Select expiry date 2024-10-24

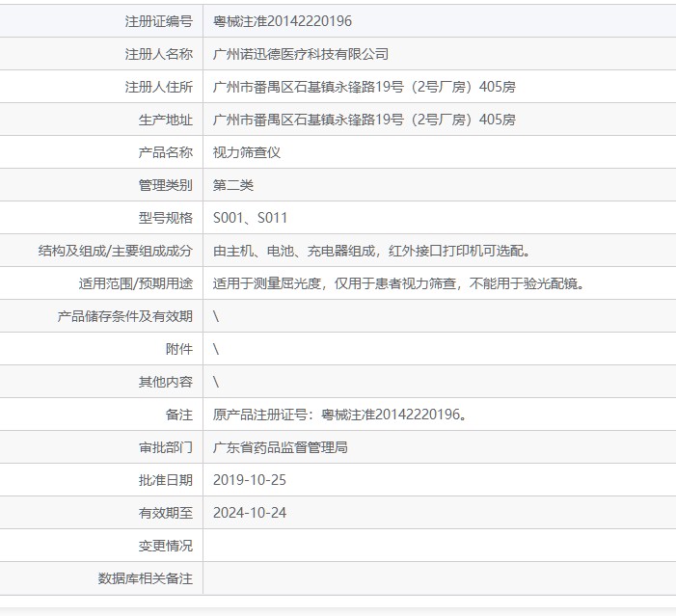(x=250, y=513)
